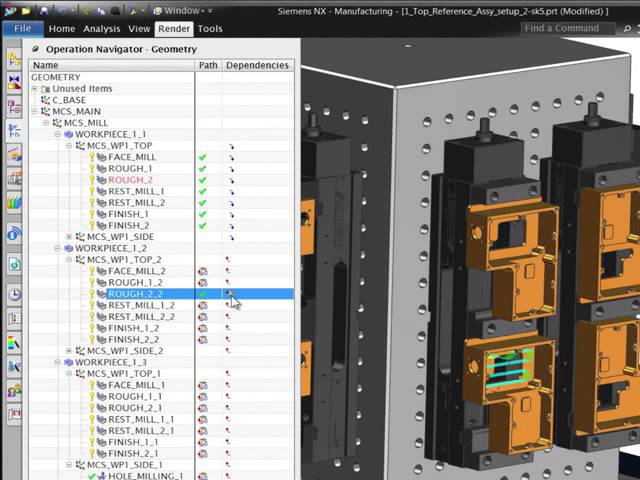This screenshot has width=640, height=480.
Task: Switch to the Home tab
Action: pyautogui.click(x=62, y=29)
